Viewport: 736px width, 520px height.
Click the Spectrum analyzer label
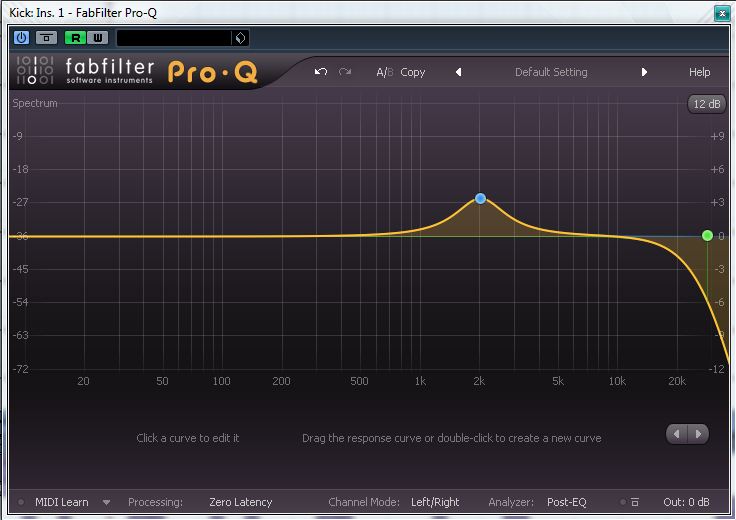35,103
